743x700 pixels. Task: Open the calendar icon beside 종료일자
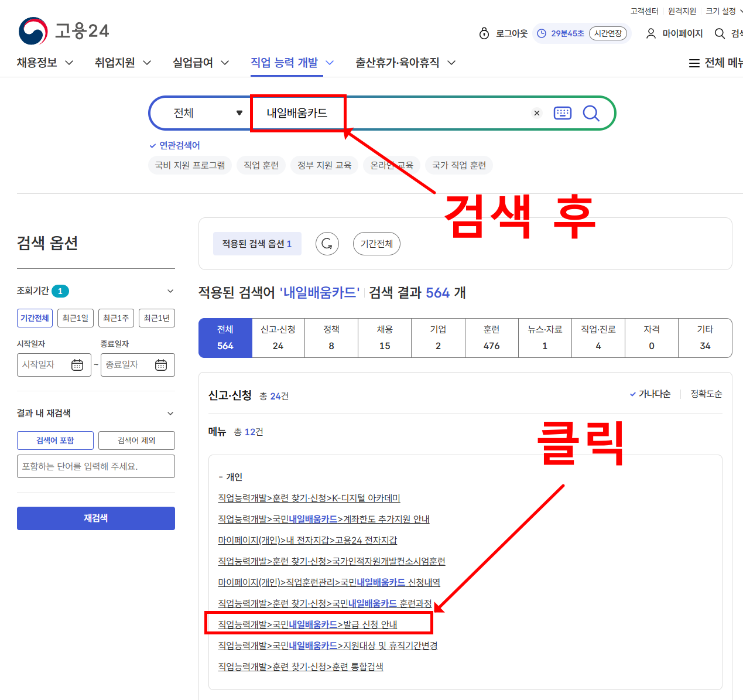(162, 364)
